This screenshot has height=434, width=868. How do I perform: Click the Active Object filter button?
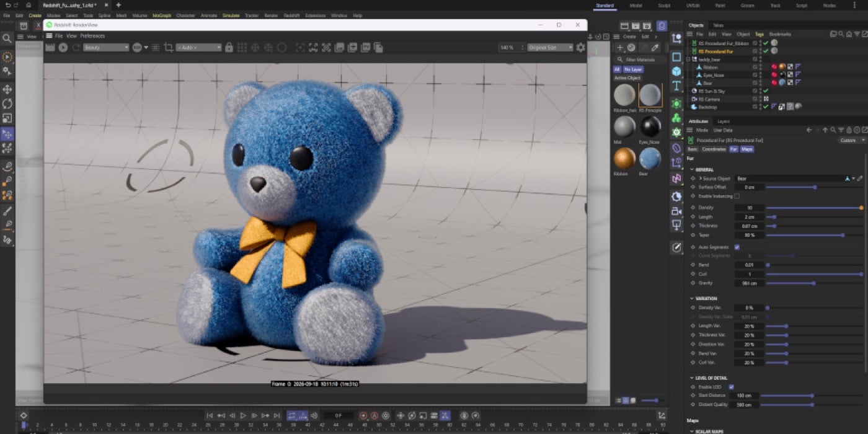pos(627,78)
